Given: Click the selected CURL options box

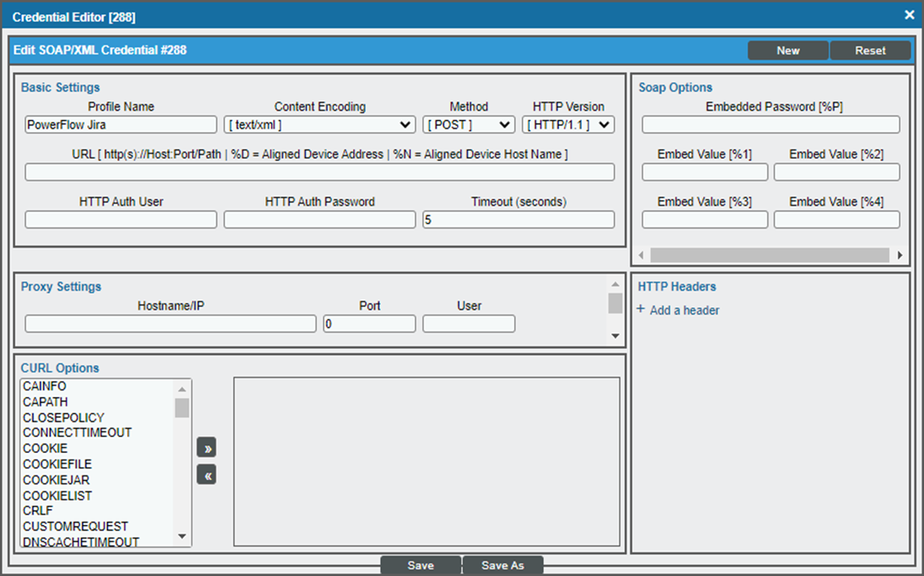Looking at the screenshot, I should tap(427, 461).
